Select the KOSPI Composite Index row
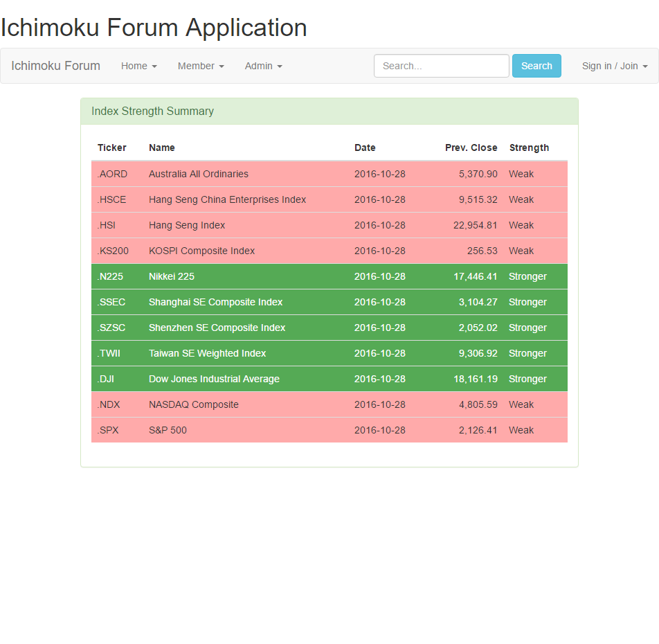The height and width of the screenshot is (644, 659). (x=329, y=251)
